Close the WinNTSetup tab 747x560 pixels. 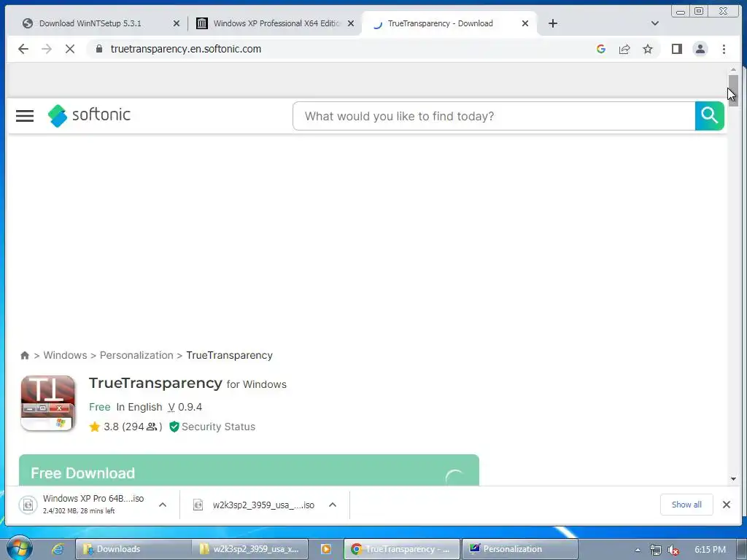[x=177, y=23]
